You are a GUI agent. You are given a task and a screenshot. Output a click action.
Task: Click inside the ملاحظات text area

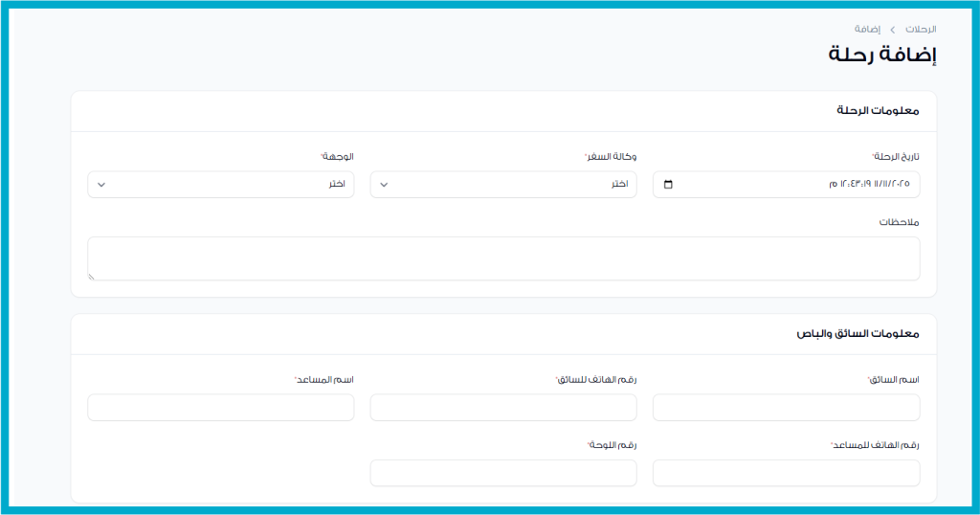tap(503, 258)
